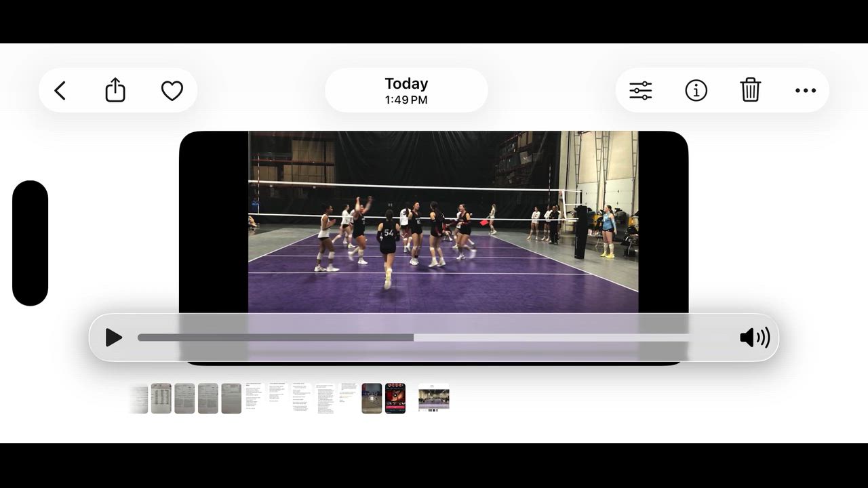Select the current volleyball video thumbnail in strip
This screenshot has width=868, height=488.
[434, 398]
